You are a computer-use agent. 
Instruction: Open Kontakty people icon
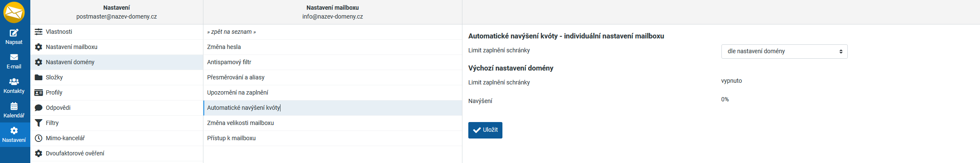click(x=14, y=81)
